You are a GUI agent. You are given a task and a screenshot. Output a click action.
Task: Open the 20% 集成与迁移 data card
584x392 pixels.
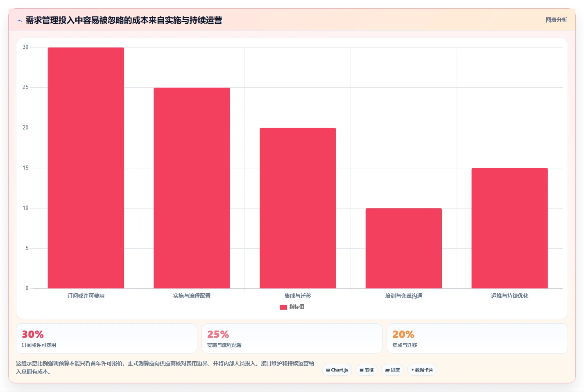tap(477, 338)
